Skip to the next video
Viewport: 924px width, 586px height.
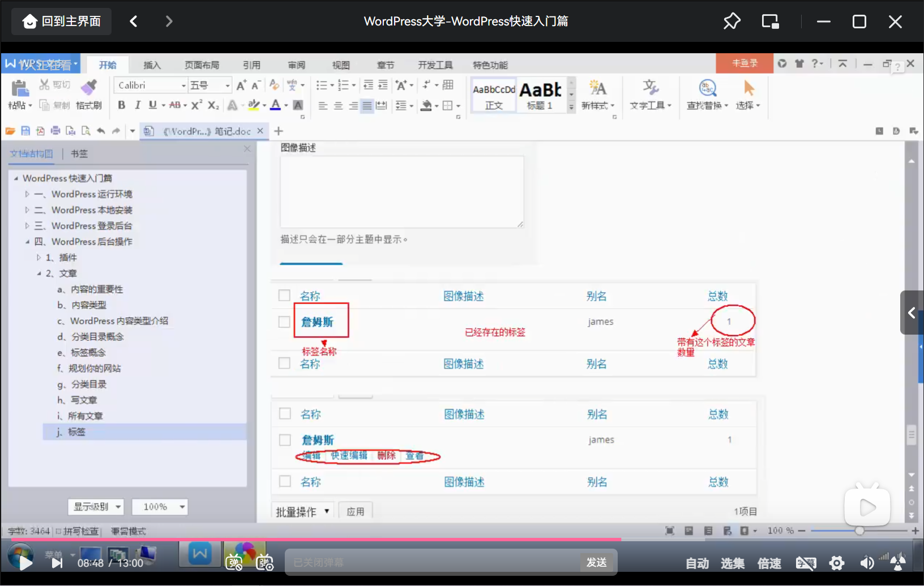tap(57, 563)
